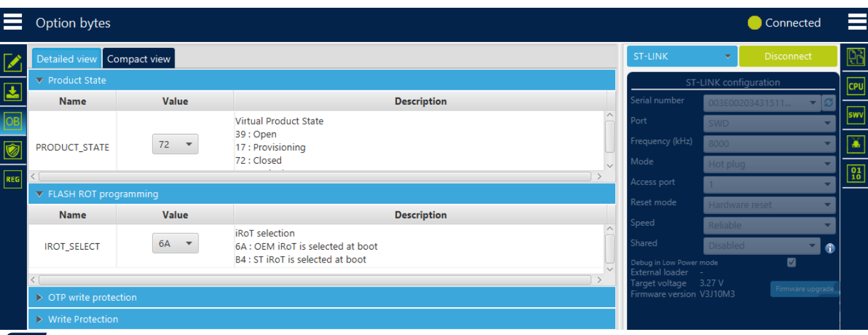Open the REG registers sidebar icon
Image resolution: width=868 pixels, height=335 pixels.
tap(13, 179)
